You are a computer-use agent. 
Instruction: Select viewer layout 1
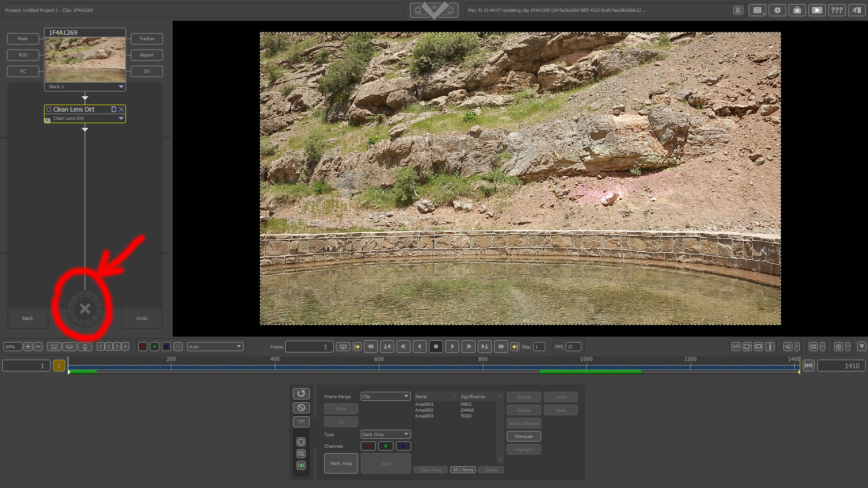pyautogui.click(x=100, y=347)
